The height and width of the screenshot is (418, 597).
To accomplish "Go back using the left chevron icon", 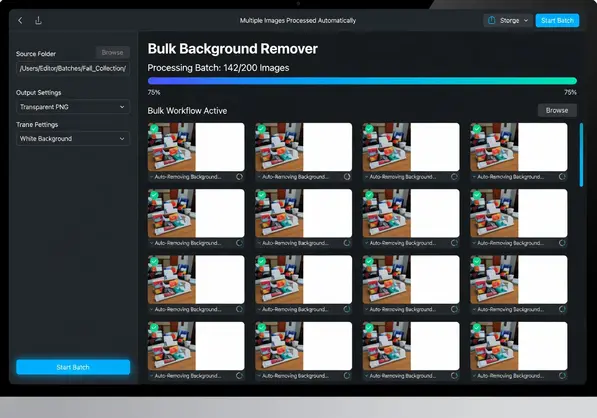I will click(21, 21).
